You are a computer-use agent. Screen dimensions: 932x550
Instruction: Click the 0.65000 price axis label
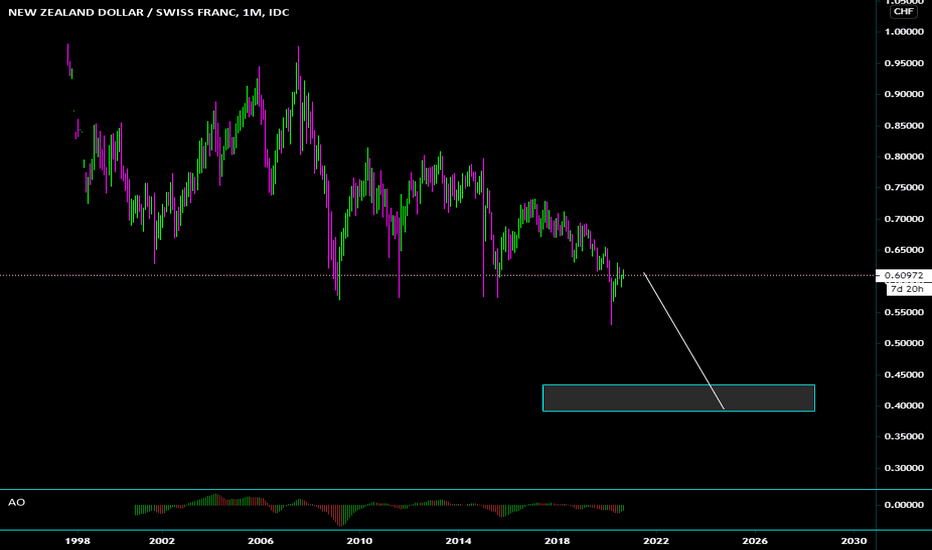click(903, 250)
